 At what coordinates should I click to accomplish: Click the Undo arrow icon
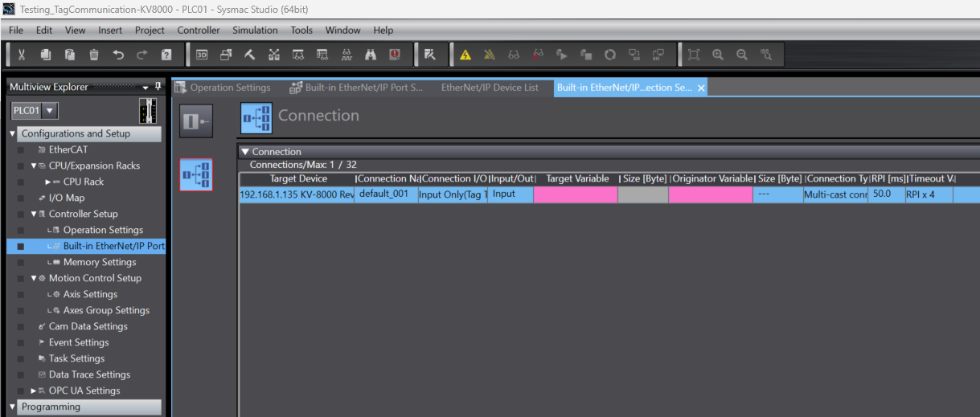118,55
